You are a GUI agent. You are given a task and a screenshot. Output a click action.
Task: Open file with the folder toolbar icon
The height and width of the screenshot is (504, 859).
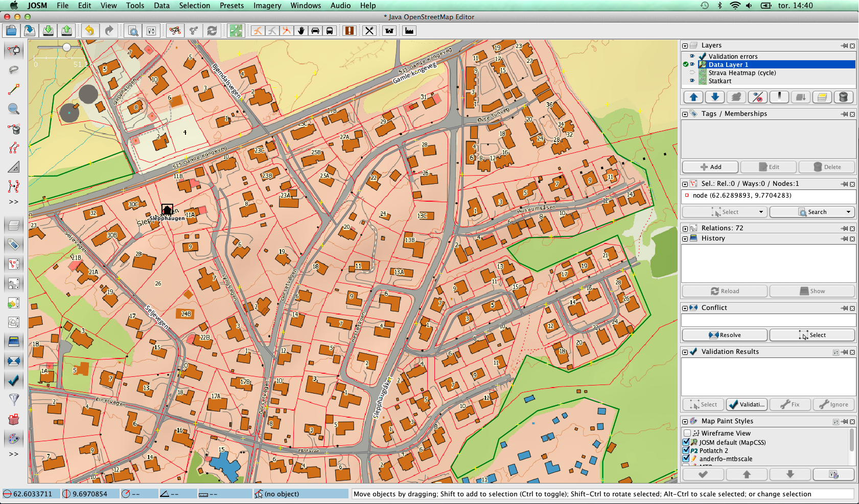(x=11, y=31)
